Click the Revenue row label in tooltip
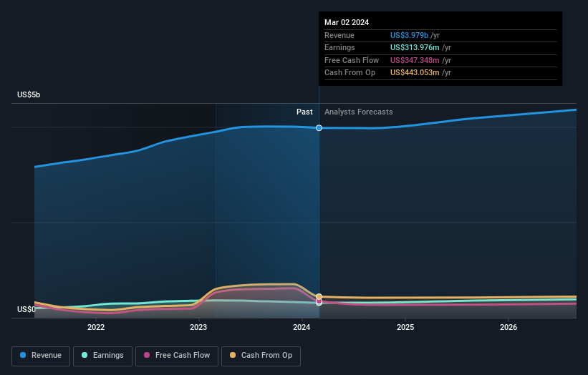The height and width of the screenshot is (375, 588). click(339, 35)
